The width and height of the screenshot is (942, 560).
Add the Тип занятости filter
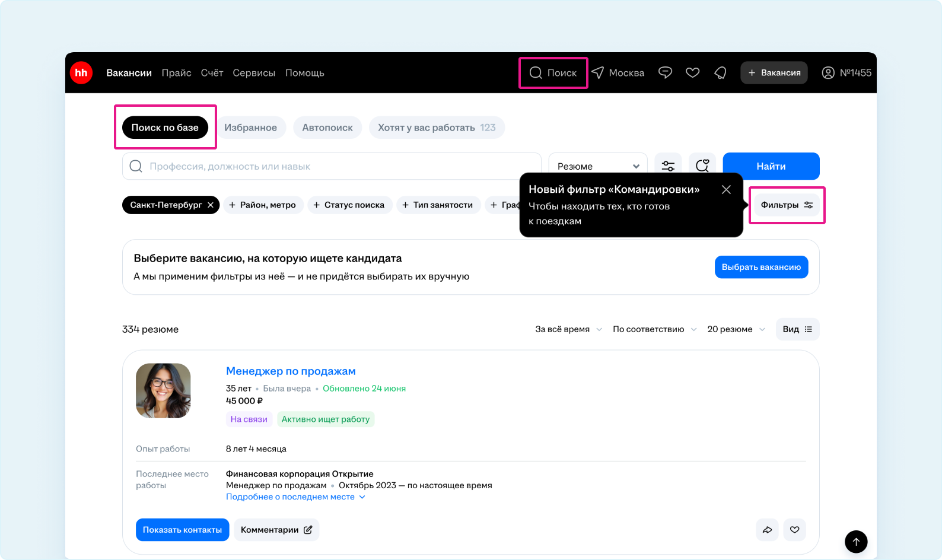[438, 205]
